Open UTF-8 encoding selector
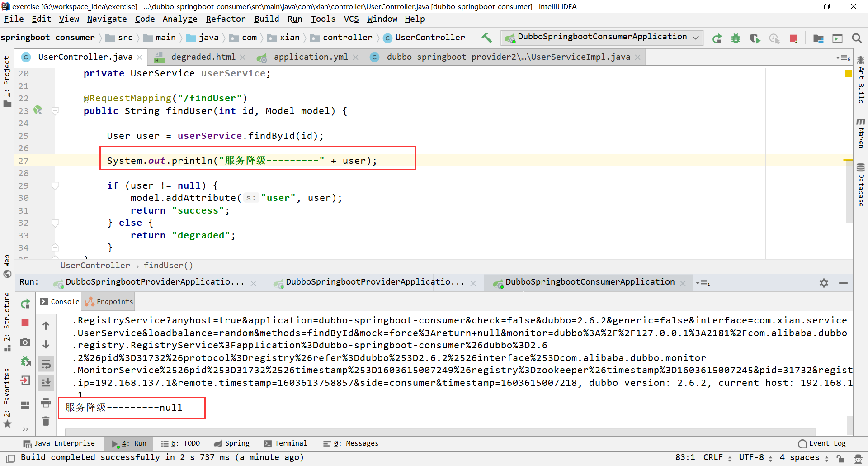 pyautogui.click(x=755, y=457)
